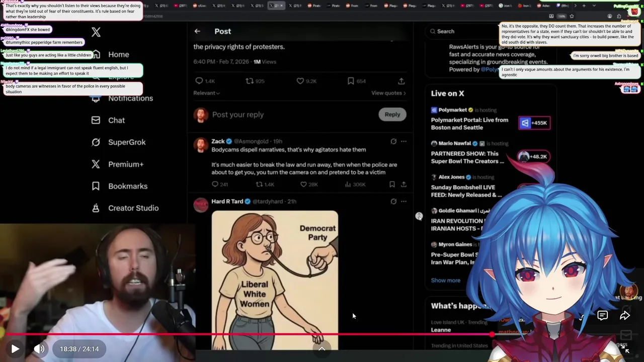
Task: Click the +48.2K listeners badge
Action: coord(533,156)
